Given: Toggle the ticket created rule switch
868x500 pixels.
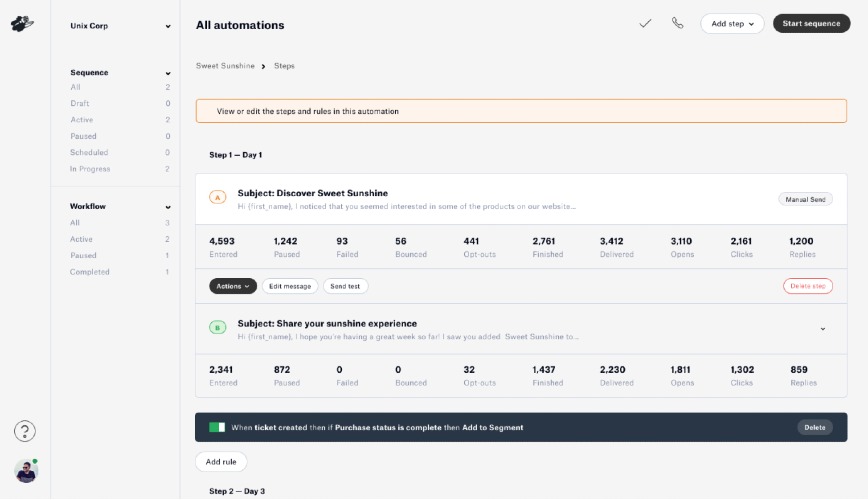Looking at the screenshot, I should click(217, 427).
